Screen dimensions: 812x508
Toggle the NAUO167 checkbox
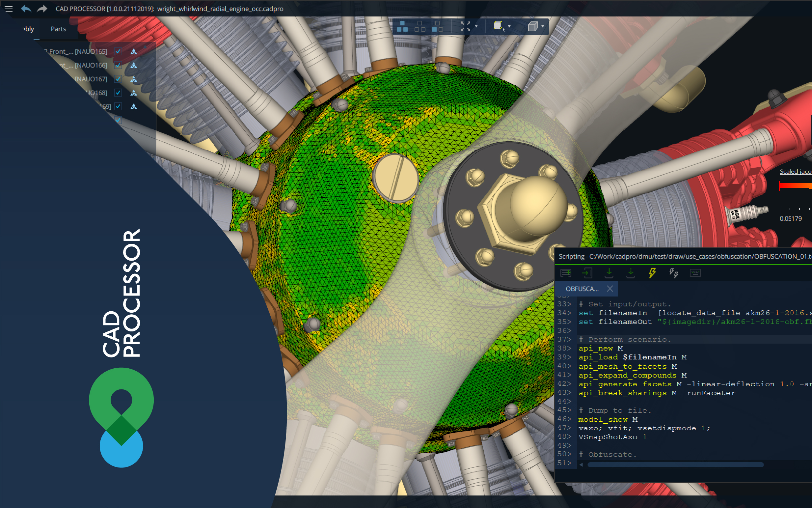coord(118,79)
